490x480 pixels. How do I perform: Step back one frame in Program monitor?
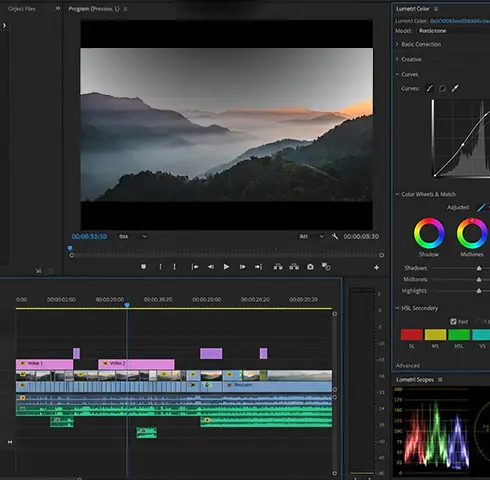pos(211,267)
